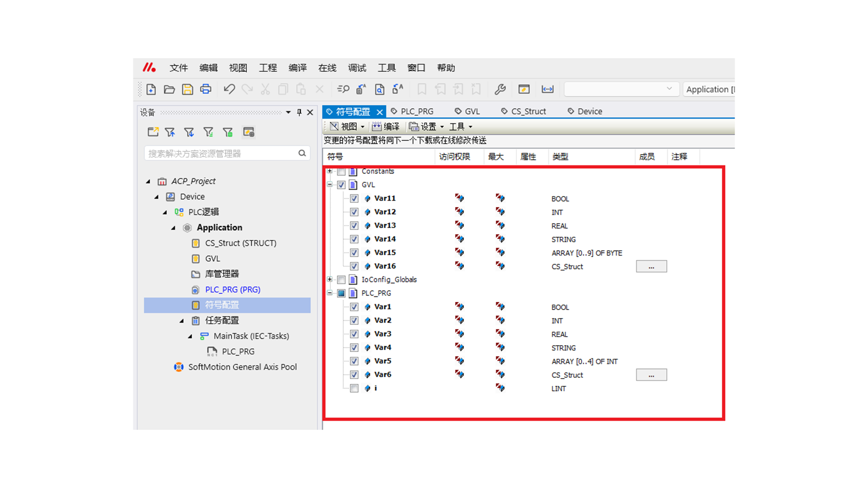This screenshot has width=868, height=488.
Task: Click the first filter funnel icon in the device panel
Action: [x=170, y=132]
